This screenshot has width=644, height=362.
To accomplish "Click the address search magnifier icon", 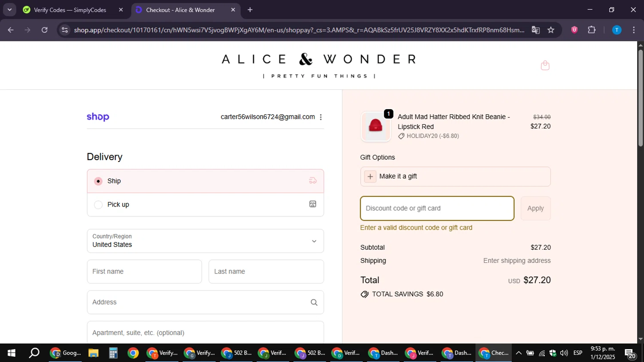I will click(x=314, y=302).
